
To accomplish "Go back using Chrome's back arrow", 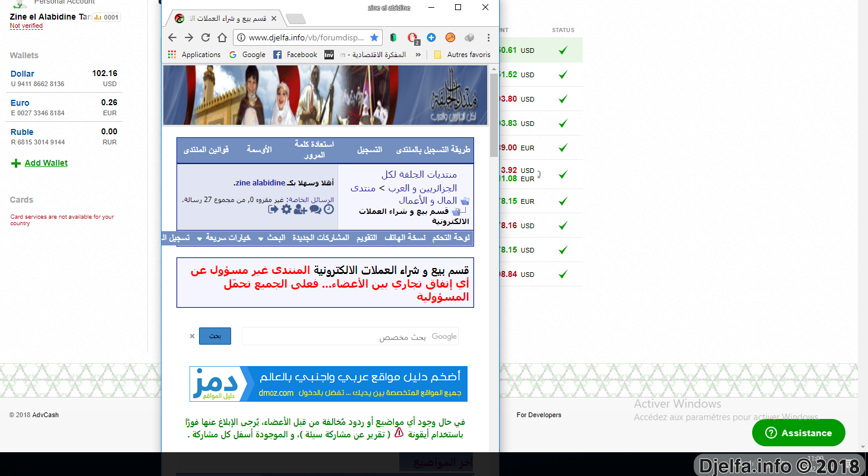I will pos(172,37).
